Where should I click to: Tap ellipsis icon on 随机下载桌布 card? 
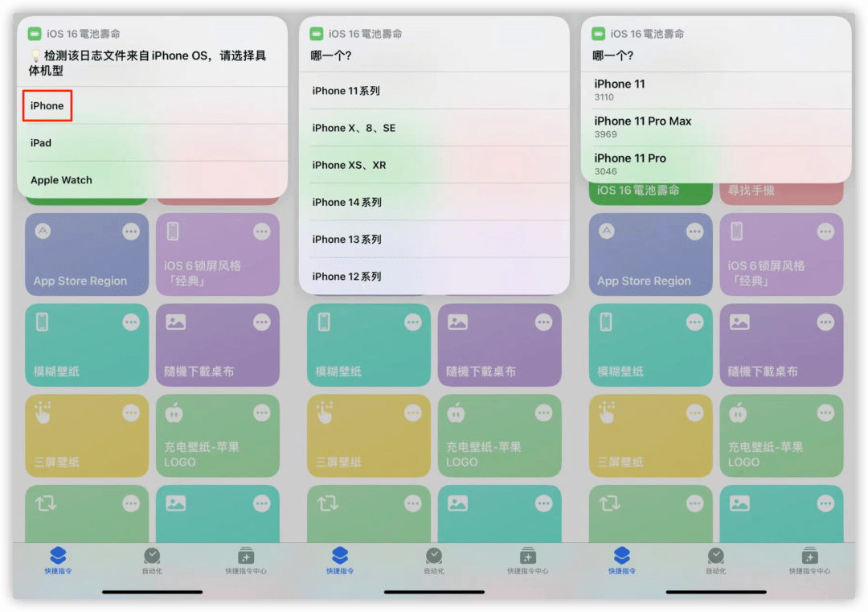(262, 321)
